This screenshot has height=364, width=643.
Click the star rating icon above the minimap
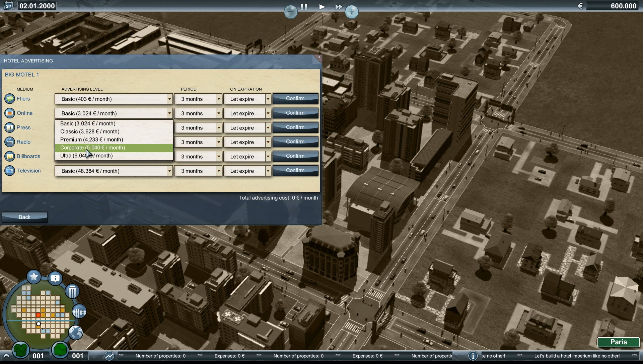[33, 277]
